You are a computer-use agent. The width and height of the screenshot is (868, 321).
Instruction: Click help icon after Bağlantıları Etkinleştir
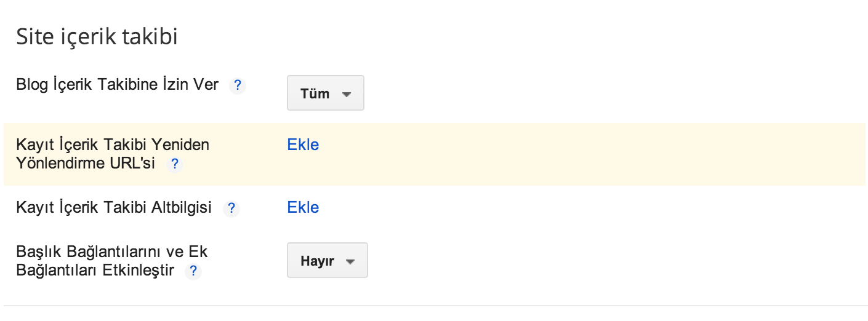[193, 271]
